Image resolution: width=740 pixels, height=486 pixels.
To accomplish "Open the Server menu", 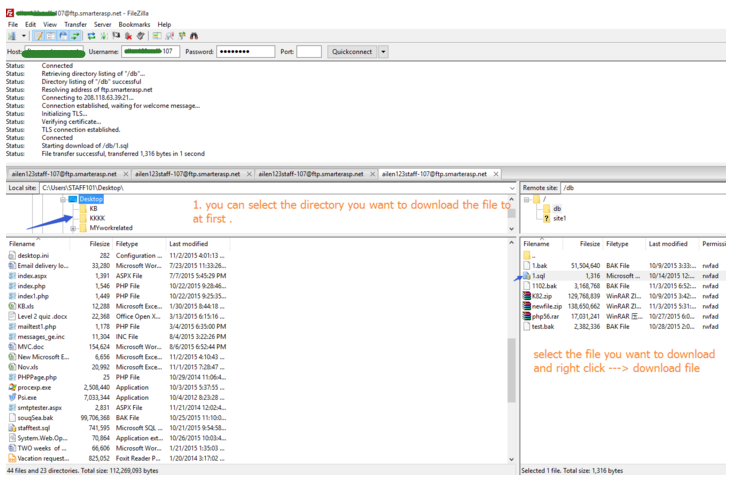I will pyautogui.click(x=102, y=25).
